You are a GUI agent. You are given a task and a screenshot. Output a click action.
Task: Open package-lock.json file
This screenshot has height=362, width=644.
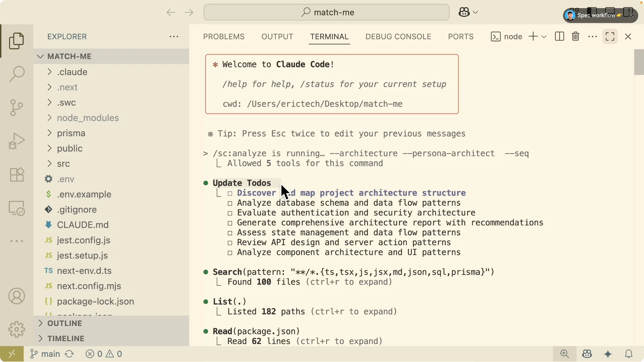pos(111,302)
